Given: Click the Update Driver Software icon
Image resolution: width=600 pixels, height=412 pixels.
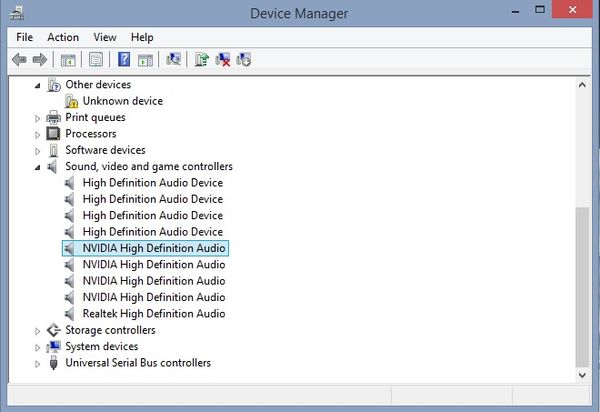Looking at the screenshot, I should tap(201, 60).
